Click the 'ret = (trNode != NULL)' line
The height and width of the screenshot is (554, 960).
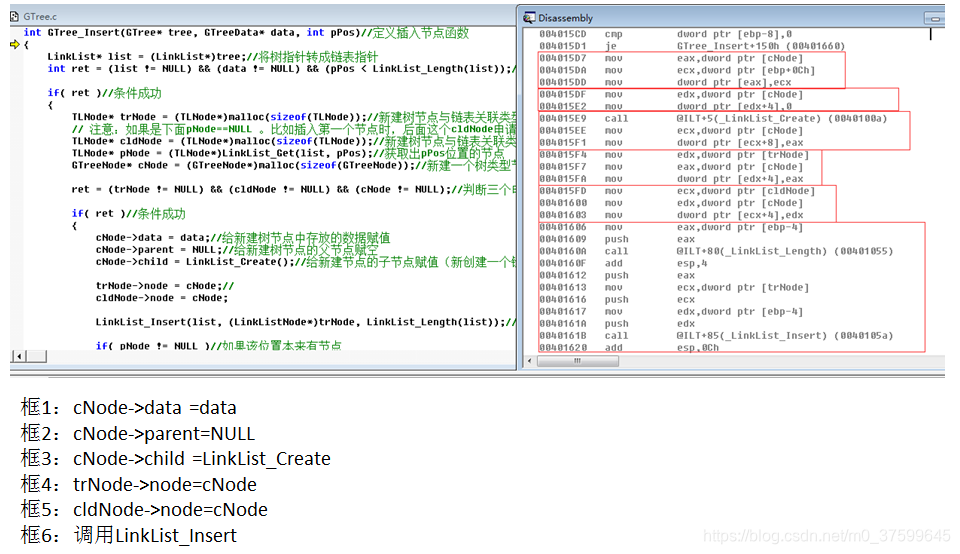click(x=293, y=189)
